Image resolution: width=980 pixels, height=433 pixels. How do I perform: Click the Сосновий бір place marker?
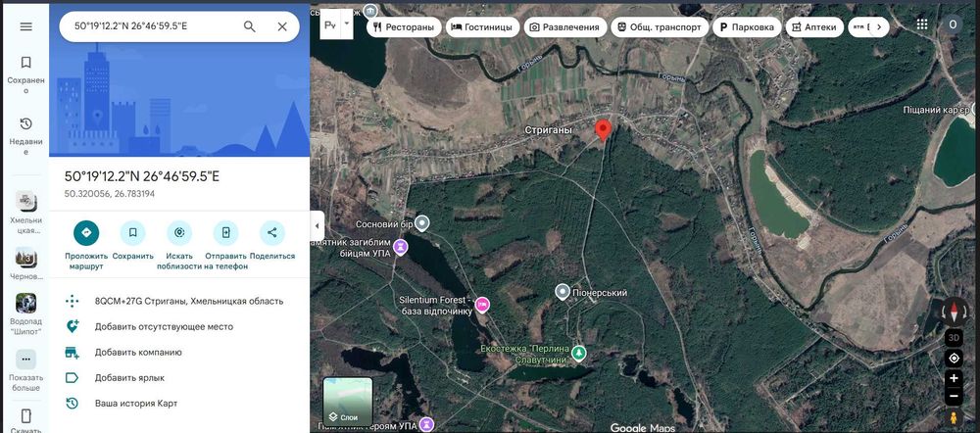click(423, 223)
